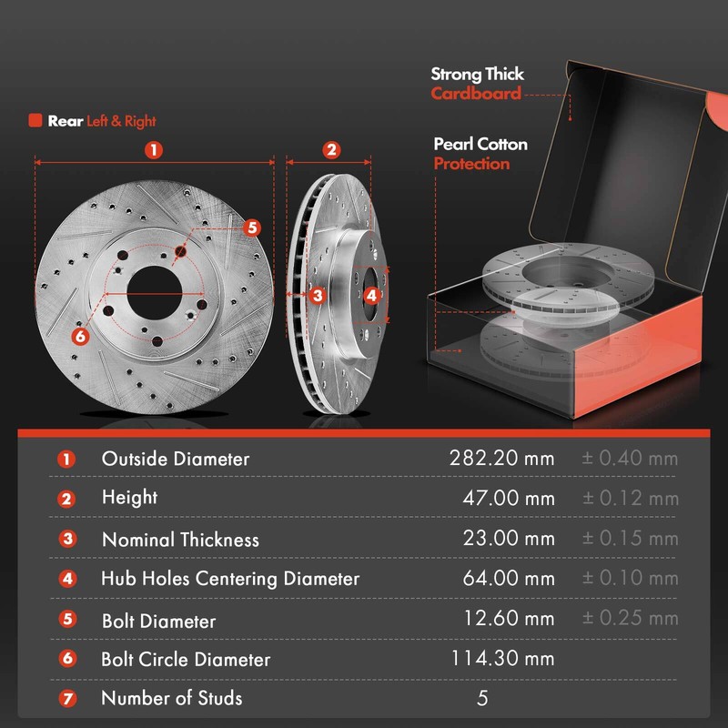The width and height of the screenshot is (728, 728).
Task: Click the Pearl Cotton Protection label
Action: (x=480, y=154)
